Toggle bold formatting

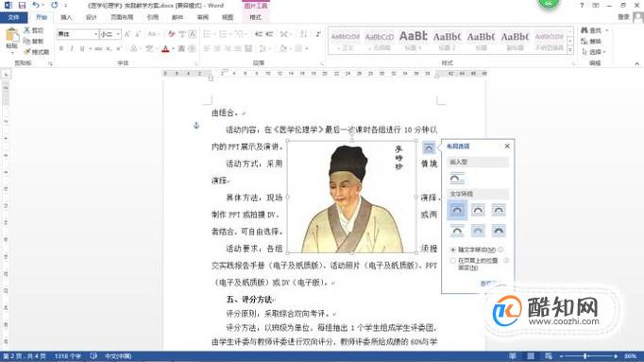(61, 49)
